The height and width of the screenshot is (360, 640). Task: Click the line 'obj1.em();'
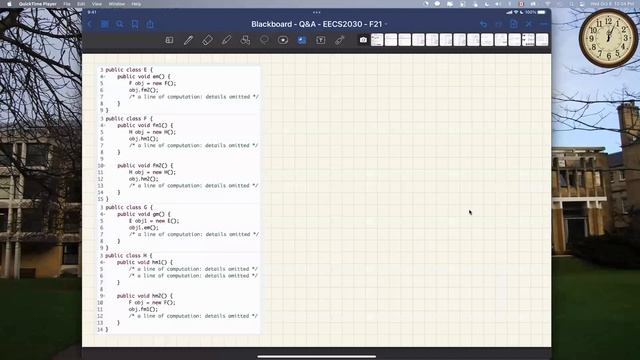coord(143,227)
